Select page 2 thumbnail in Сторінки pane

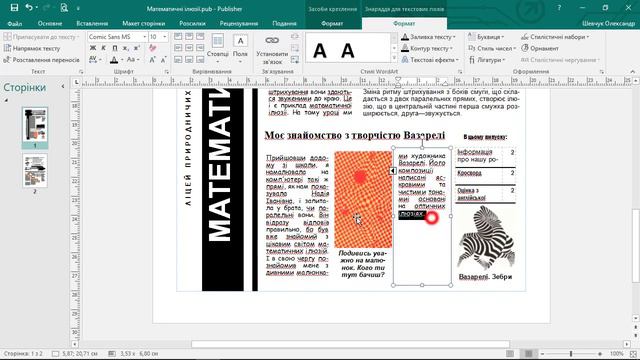pos(35,170)
